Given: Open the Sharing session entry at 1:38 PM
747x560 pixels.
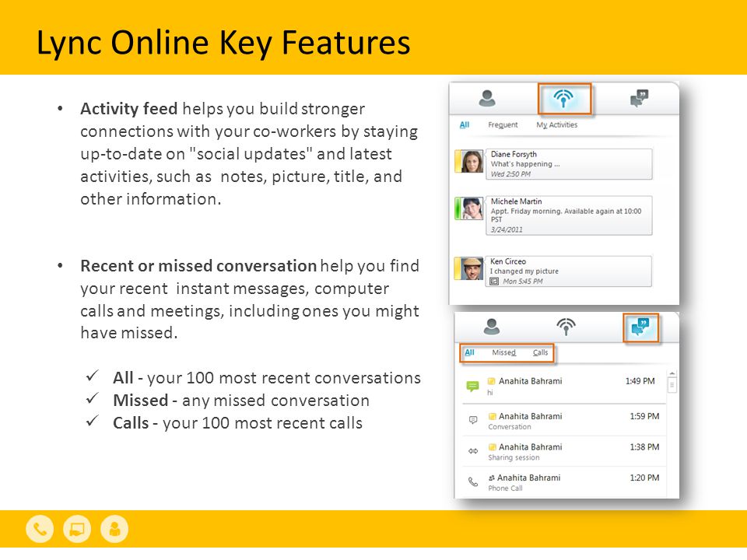Looking at the screenshot, I should coord(563,452).
